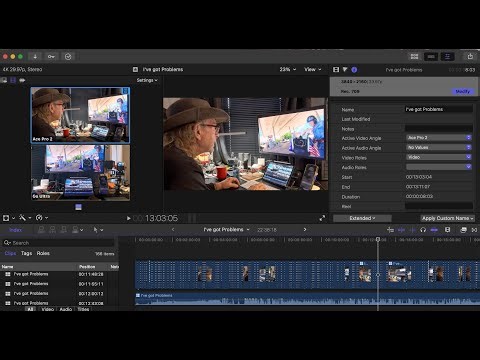The height and width of the screenshot is (360, 480).
Task: Toggle audio skimming icon
Action: (x=412, y=230)
